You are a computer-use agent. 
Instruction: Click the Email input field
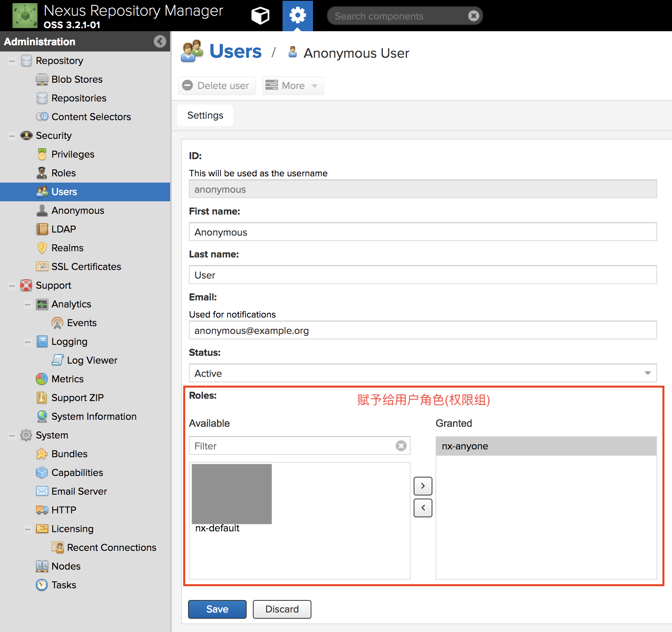pos(423,330)
